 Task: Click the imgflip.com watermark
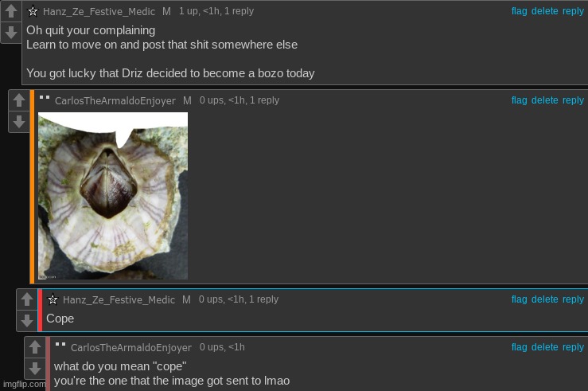click(24, 385)
